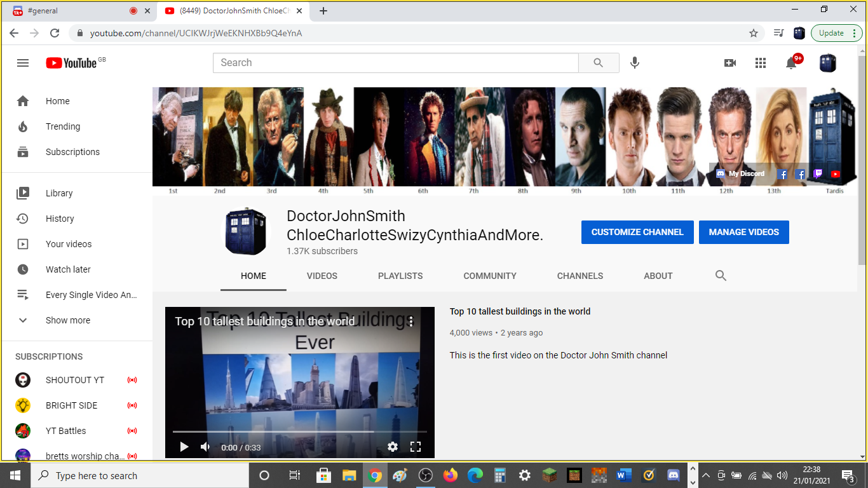Open a new browser tab
Screen dimensions: 868x488
[x=323, y=11]
